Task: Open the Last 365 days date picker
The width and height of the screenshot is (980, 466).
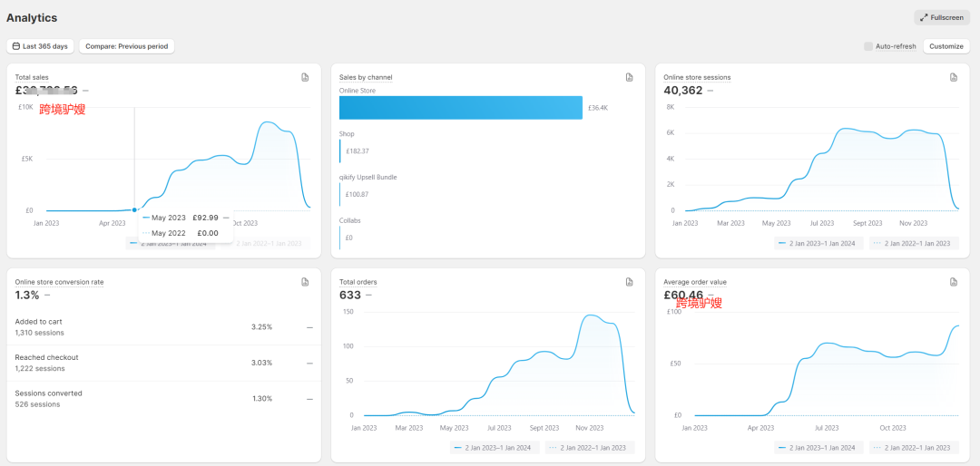Action: pyautogui.click(x=40, y=46)
